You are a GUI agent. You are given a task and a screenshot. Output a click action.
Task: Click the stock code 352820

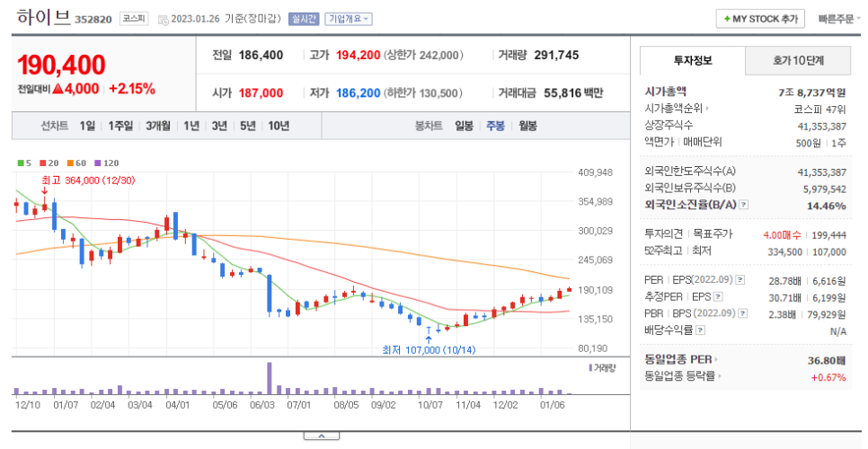click(93, 20)
